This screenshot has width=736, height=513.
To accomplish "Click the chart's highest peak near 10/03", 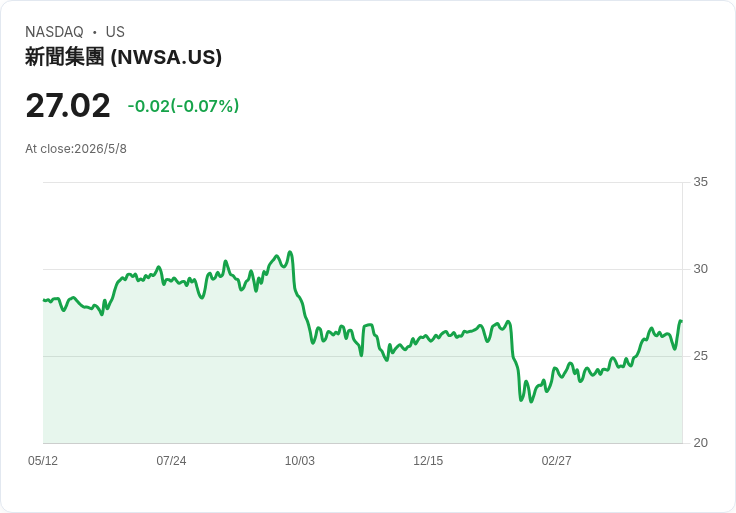I will [290, 253].
